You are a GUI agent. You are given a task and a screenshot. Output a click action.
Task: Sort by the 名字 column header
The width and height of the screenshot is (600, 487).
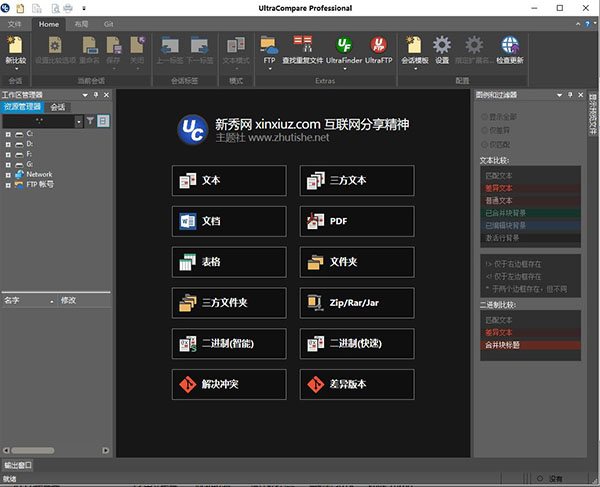pos(29,300)
